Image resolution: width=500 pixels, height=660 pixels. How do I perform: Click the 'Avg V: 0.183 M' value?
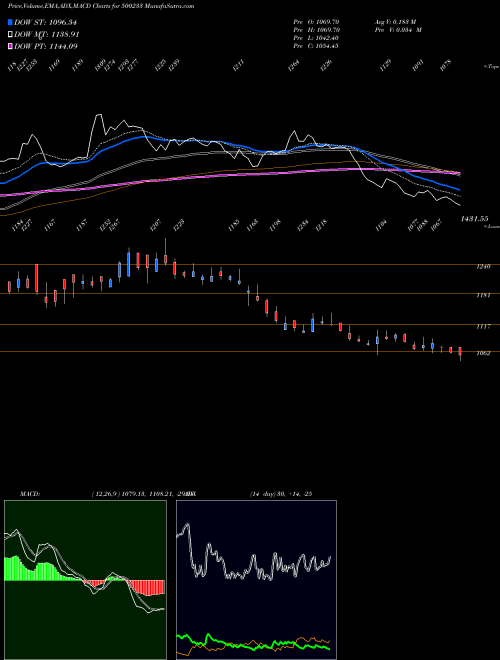395,21
